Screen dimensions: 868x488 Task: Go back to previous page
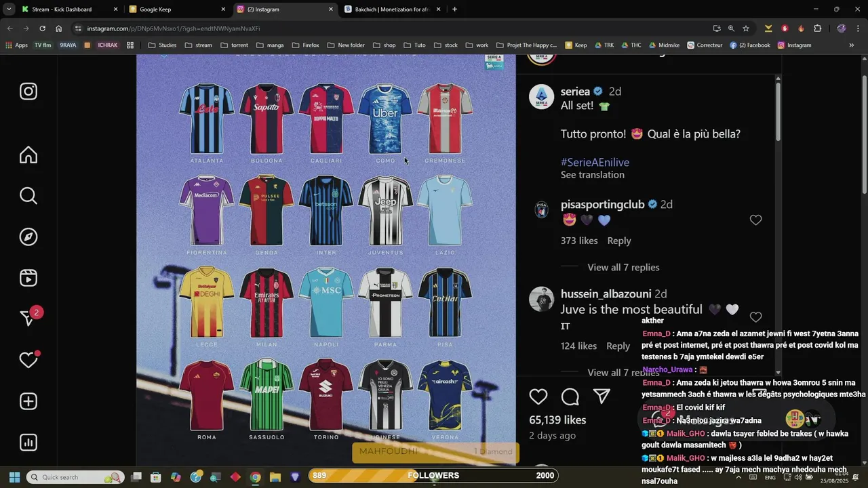pyautogui.click(x=9, y=28)
